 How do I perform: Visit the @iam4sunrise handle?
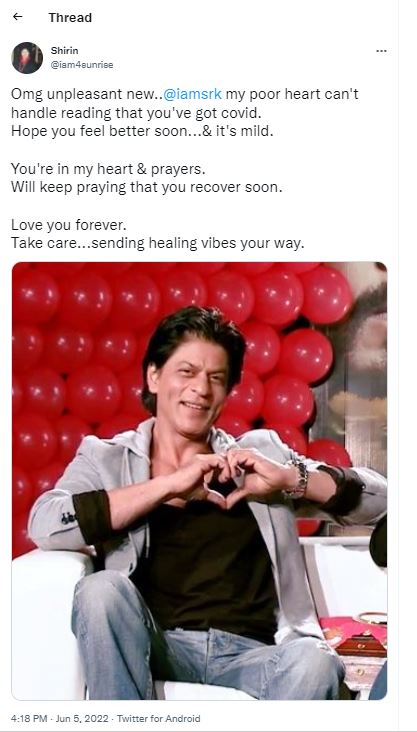(82, 65)
